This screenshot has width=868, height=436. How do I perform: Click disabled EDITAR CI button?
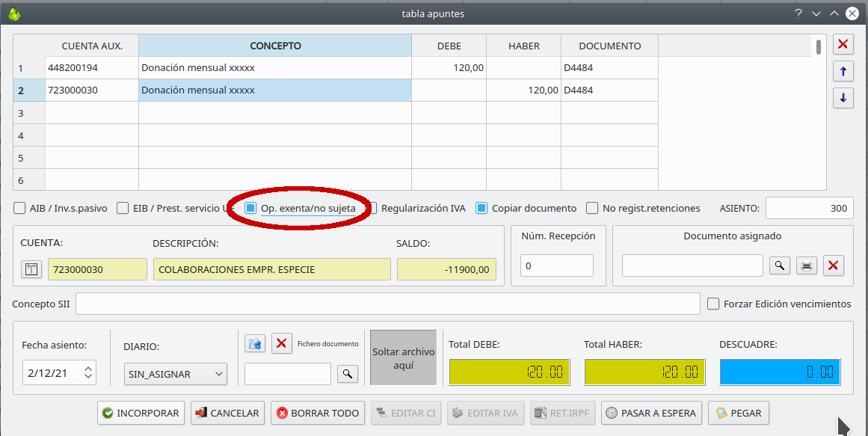(x=406, y=413)
